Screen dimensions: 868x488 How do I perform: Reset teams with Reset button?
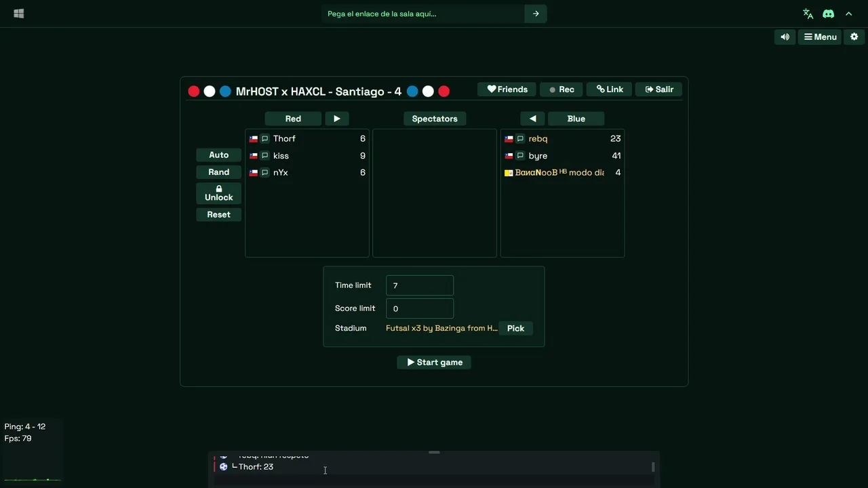point(218,214)
